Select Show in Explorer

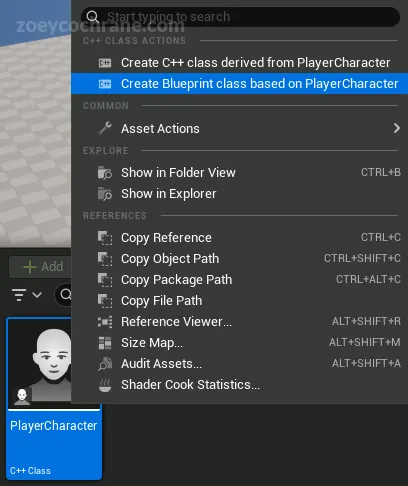click(x=239, y=194)
